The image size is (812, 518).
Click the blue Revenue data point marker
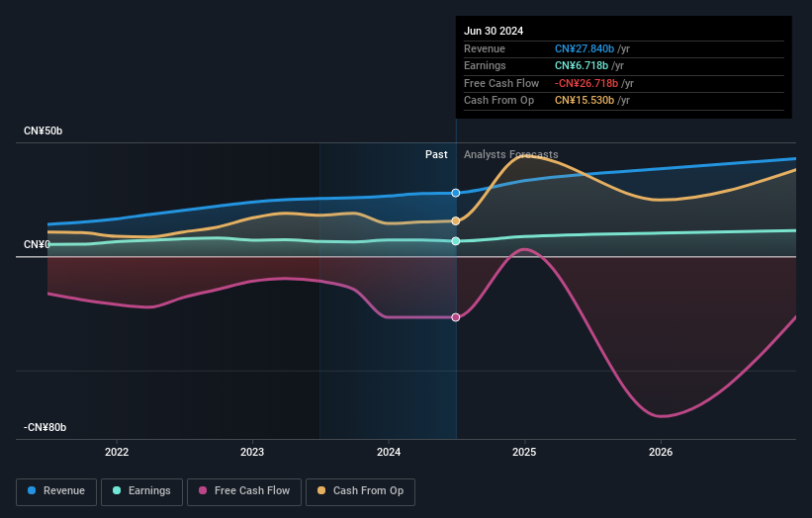click(456, 193)
